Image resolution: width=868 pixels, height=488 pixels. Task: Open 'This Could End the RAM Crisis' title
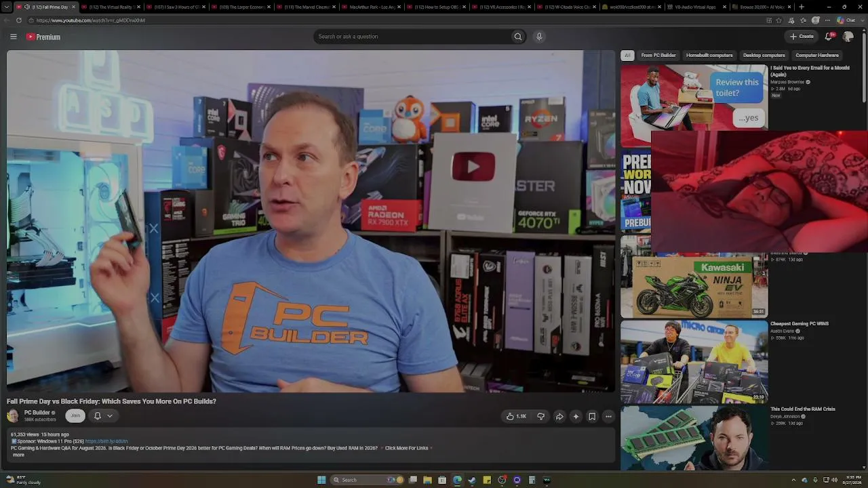click(x=803, y=409)
